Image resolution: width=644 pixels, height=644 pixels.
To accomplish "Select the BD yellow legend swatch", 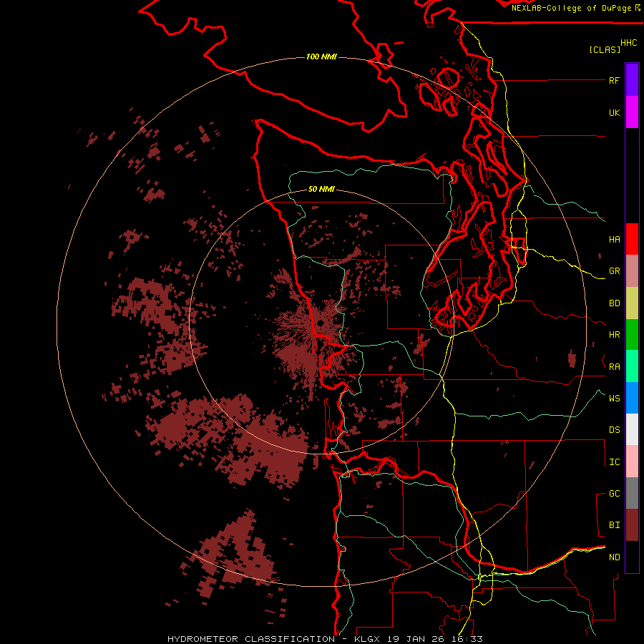I will 632,303.
